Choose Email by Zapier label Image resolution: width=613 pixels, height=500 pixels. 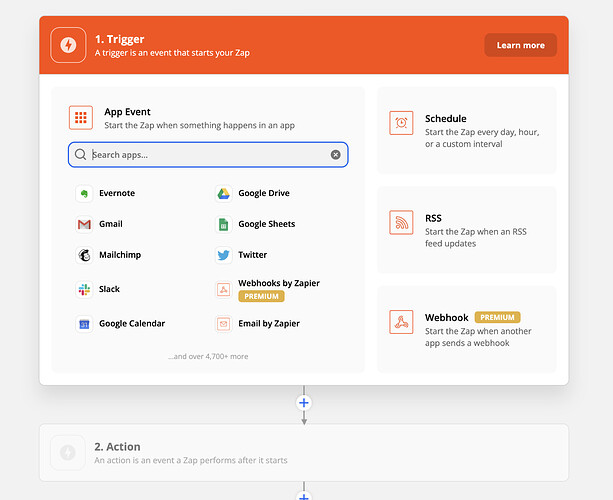(x=269, y=324)
